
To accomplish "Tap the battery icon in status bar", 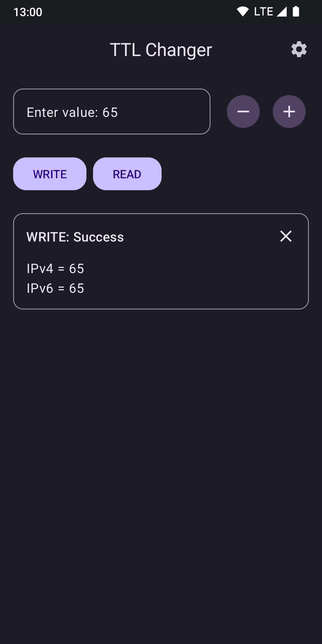I will point(296,12).
